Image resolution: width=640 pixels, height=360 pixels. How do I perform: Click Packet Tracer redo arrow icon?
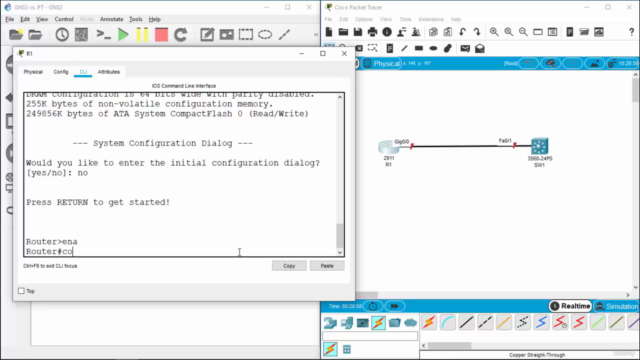477,32
